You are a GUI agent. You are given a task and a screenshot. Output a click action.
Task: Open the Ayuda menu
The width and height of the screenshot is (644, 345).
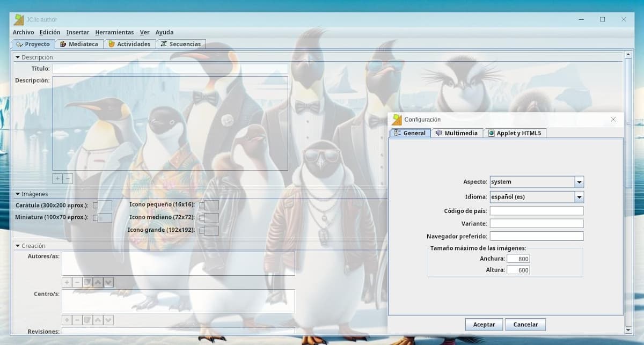(x=164, y=32)
